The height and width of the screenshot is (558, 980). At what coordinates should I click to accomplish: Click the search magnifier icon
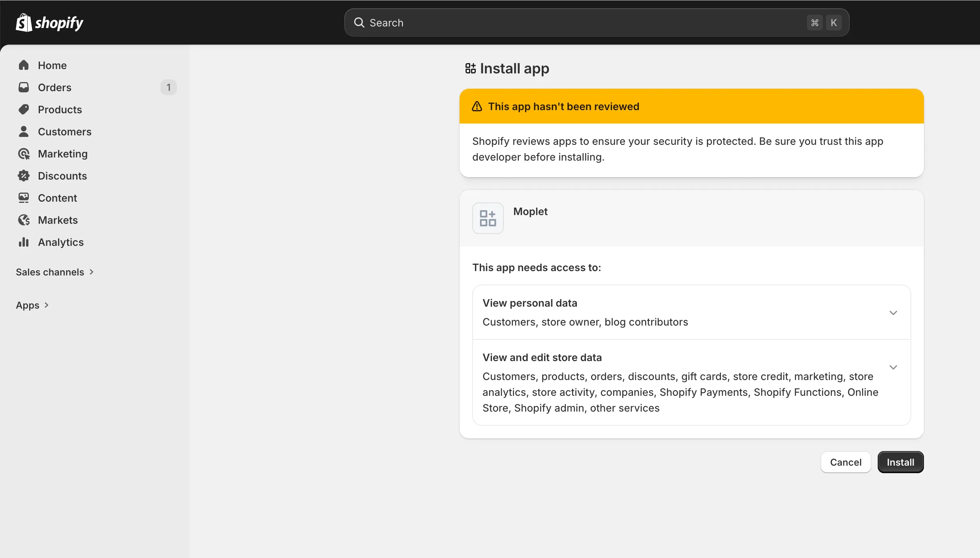pyautogui.click(x=359, y=22)
